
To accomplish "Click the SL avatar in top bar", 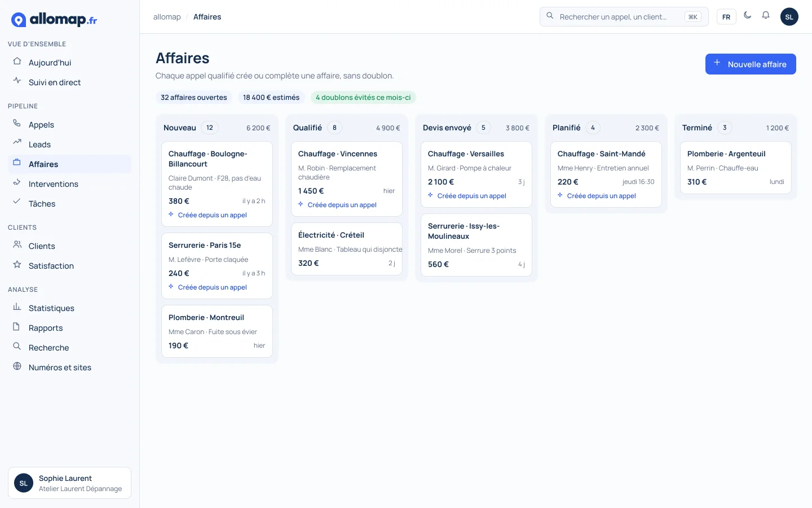I will click(x=789, y=17).
